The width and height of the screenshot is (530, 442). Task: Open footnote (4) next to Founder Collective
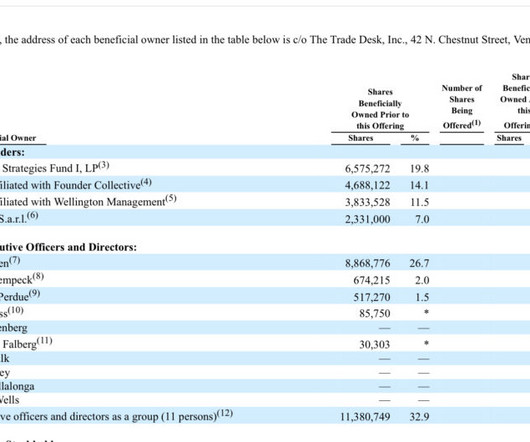pos(146,182)
